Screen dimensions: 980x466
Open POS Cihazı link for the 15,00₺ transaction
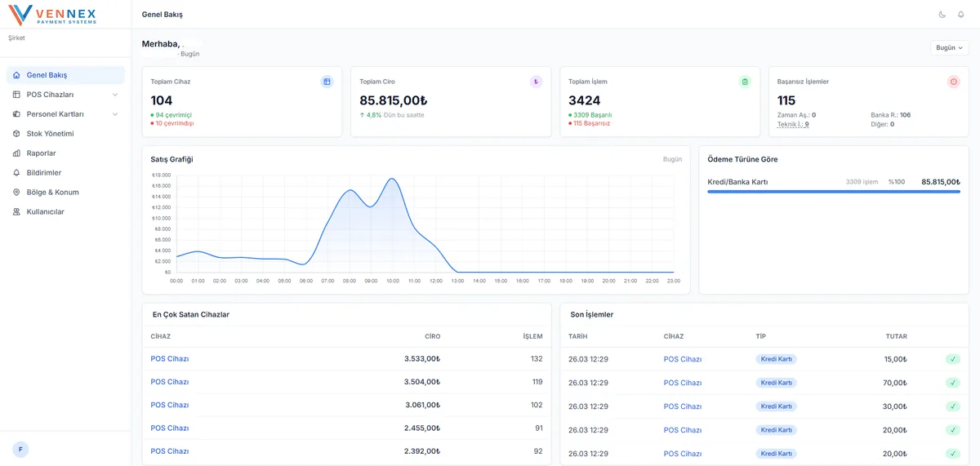(x=682, y=359)
